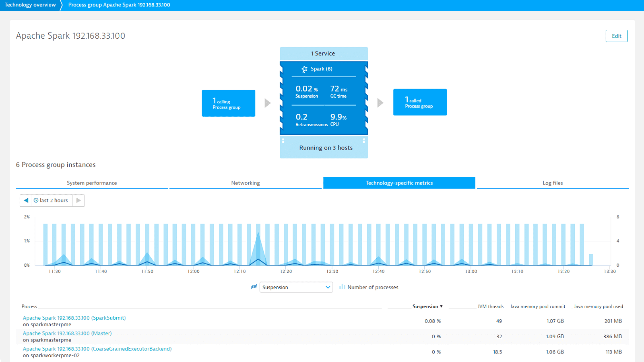Click the Suspension chart series icon
Image resolution: width=644 pixels, height=362 pixels.
[x=254, y=287]
